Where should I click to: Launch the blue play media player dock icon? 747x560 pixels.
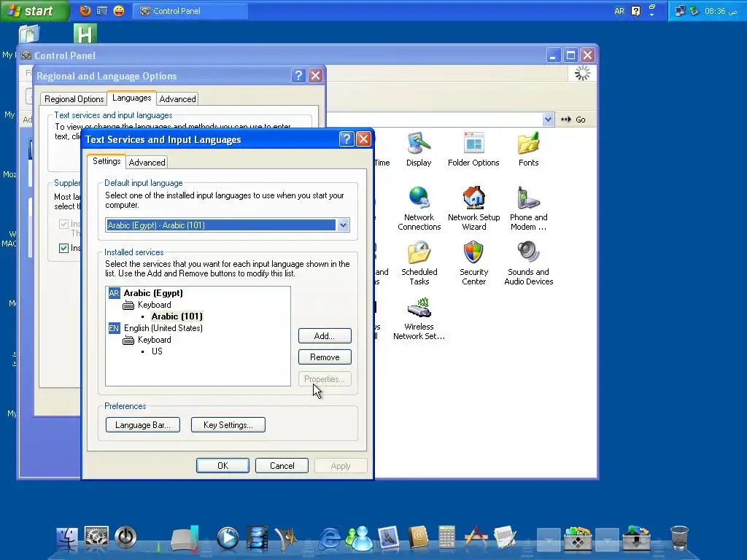coord(228,539)
